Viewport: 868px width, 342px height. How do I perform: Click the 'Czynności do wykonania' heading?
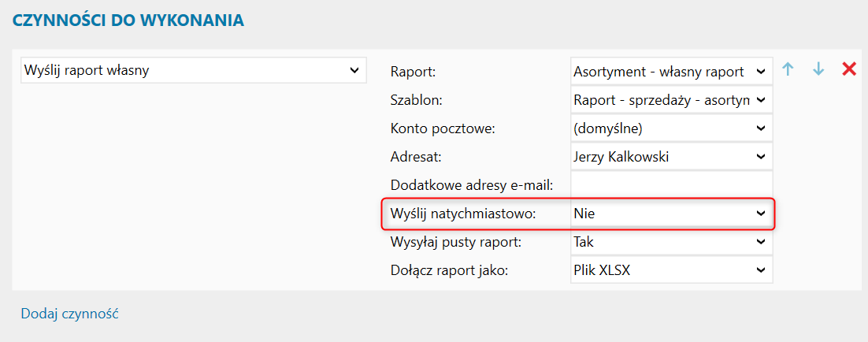pos(128,20)
